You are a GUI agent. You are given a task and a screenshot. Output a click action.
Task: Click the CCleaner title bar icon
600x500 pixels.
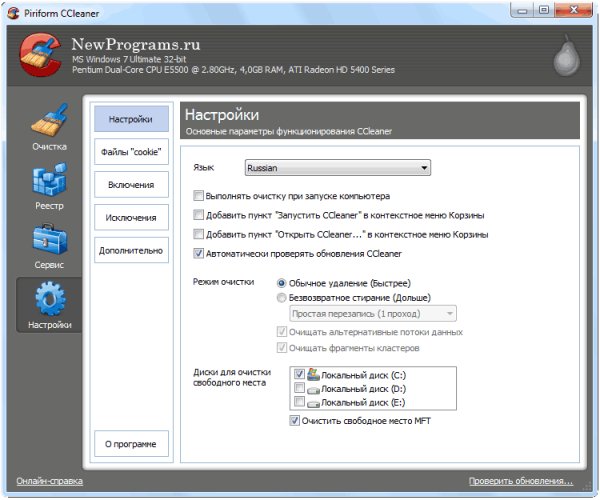13,13
